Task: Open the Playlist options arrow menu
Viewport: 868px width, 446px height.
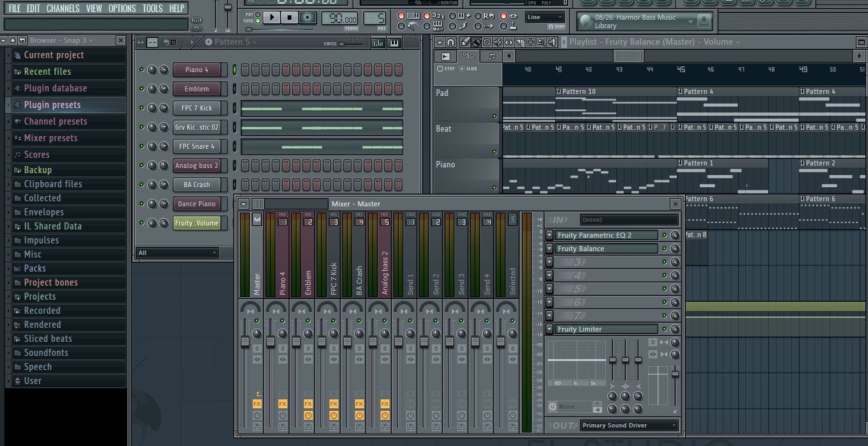Action: tap(440, 42)
